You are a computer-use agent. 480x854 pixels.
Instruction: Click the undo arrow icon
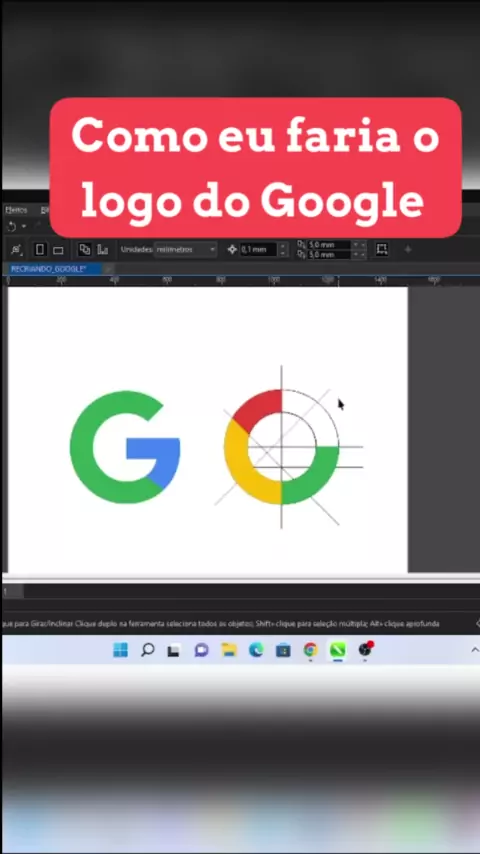(x=11, y=226)
